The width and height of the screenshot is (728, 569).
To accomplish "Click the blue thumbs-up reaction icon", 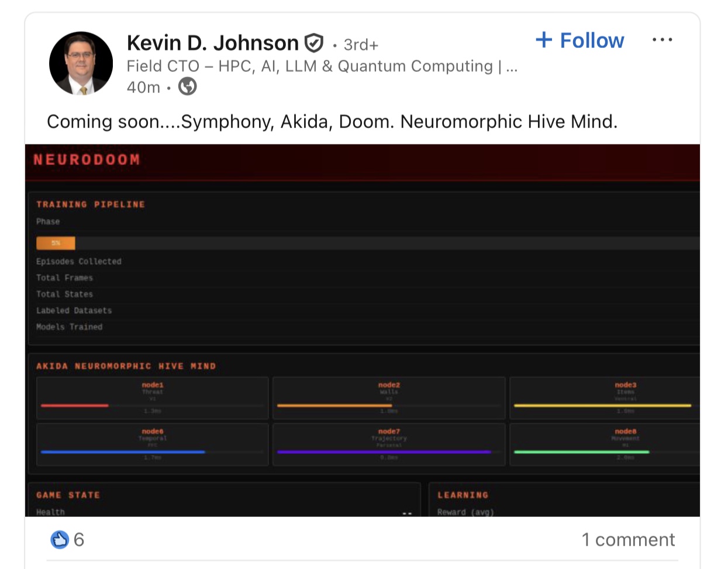I will 59,539.
